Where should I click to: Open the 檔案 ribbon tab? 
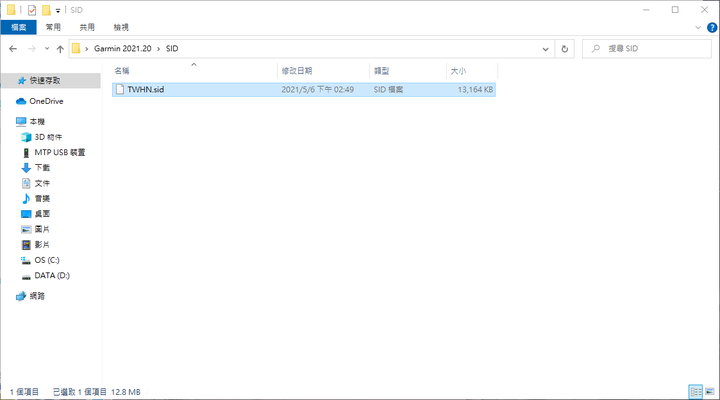18,27
